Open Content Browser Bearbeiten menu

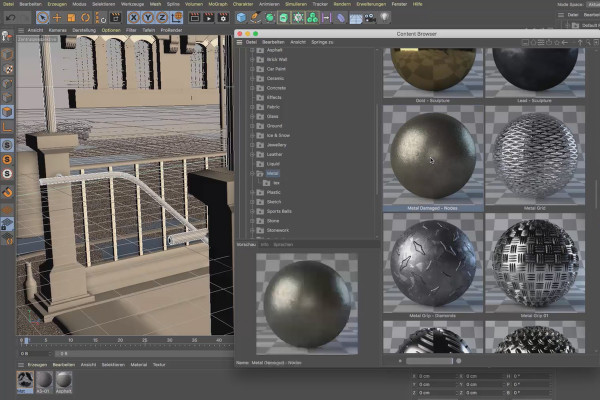273,42
